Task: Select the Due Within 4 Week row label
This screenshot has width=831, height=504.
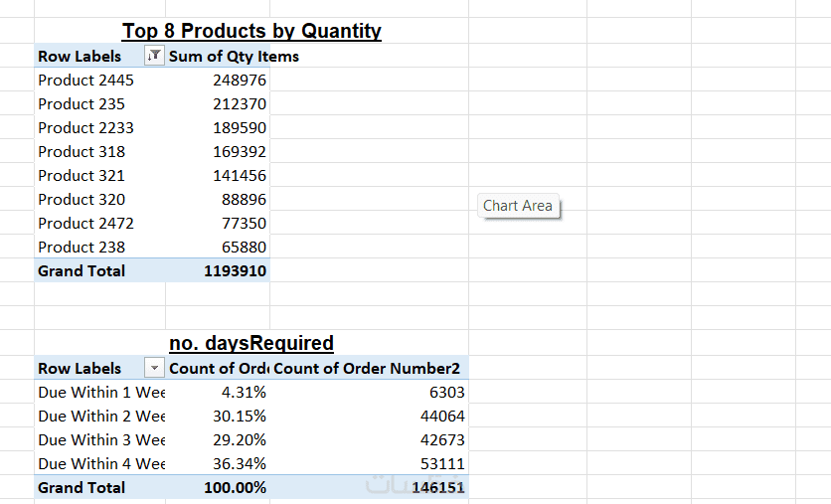Action: pos(100,464)
